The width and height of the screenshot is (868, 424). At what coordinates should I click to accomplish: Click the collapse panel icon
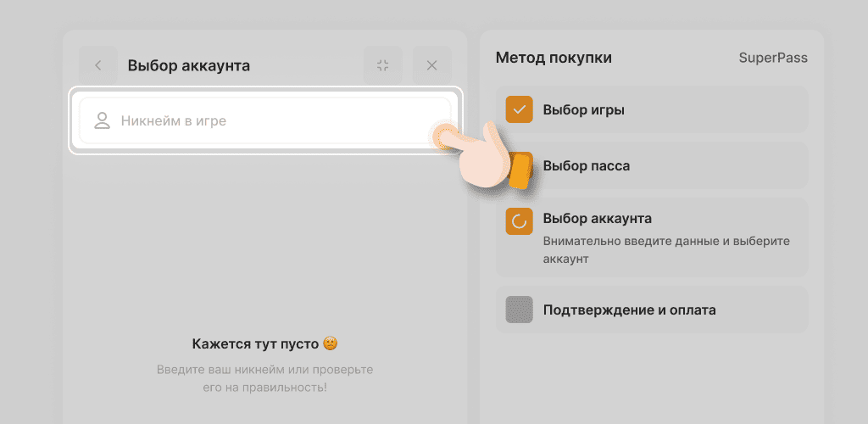point(383,65)
